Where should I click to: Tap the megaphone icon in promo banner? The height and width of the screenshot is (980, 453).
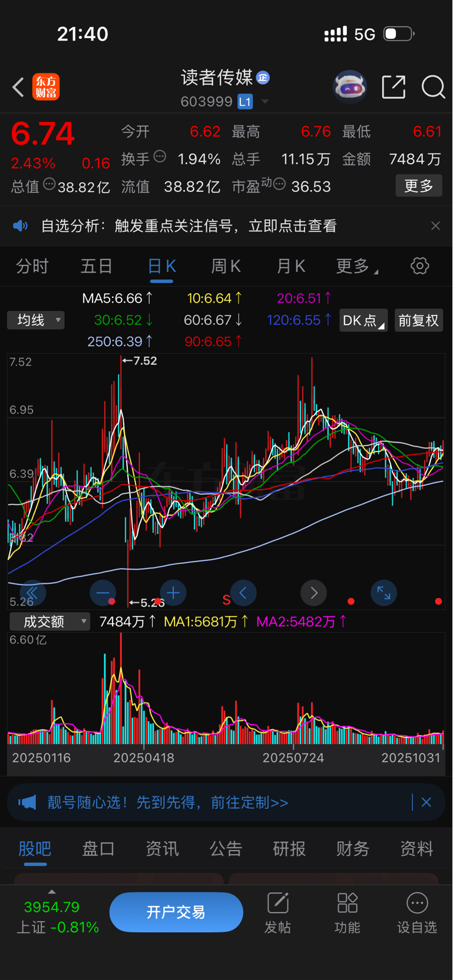[27, 802]
